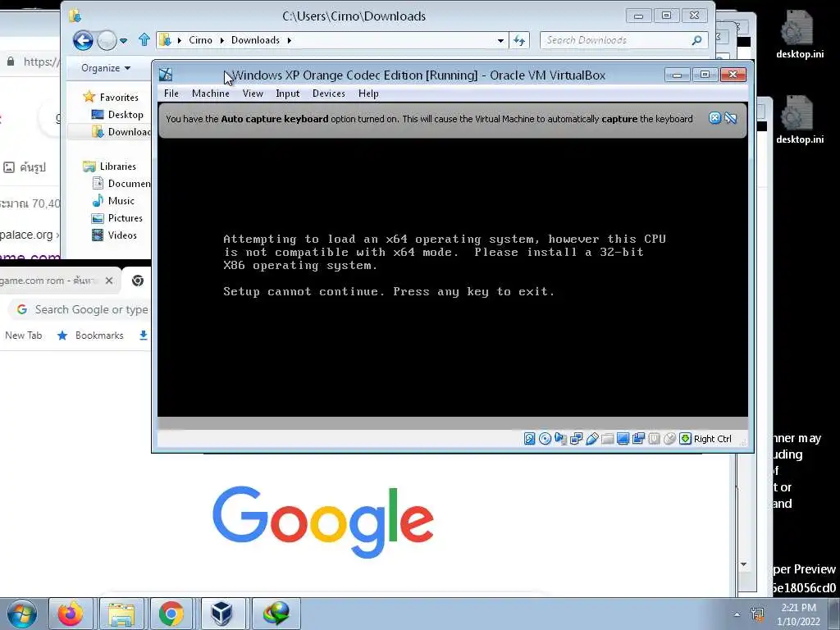
Task: Open the Input menu in VirtualBox
Action: (x=288, y=94)
